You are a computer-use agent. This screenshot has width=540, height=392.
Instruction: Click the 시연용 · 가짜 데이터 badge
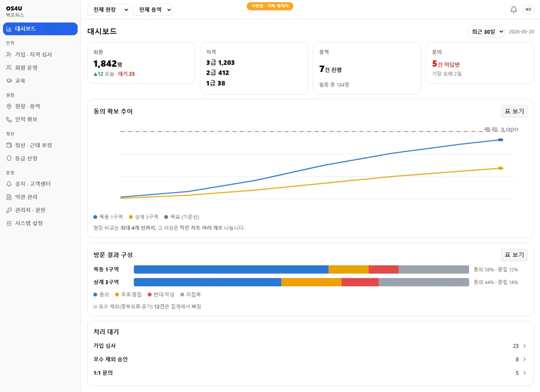[270, 6]
